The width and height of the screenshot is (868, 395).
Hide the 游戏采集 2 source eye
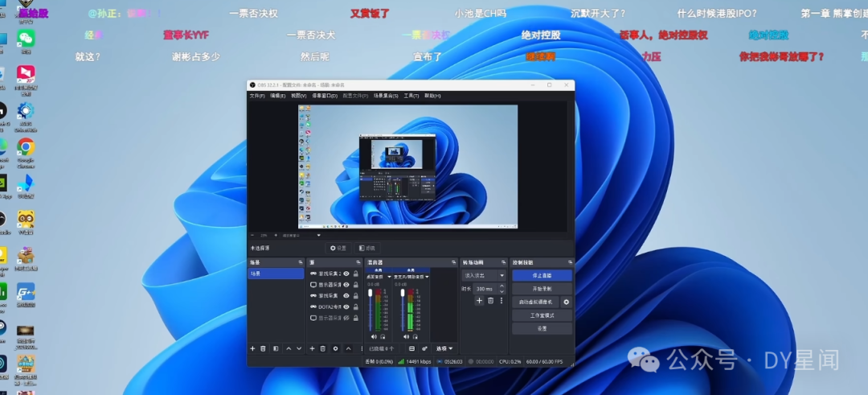pos(346,274)
